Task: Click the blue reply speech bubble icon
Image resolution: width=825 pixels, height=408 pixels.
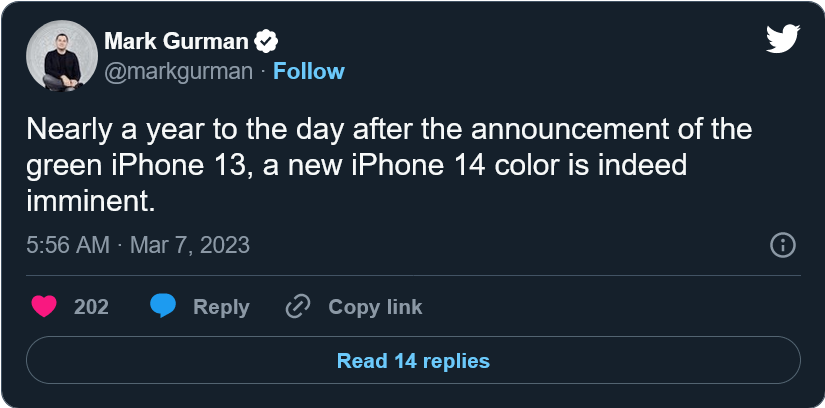Action: click(163, 306)
